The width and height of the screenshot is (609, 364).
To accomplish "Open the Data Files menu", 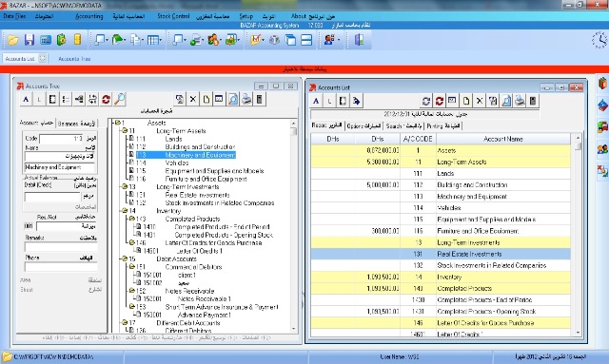I will click(x=15, y=16).
